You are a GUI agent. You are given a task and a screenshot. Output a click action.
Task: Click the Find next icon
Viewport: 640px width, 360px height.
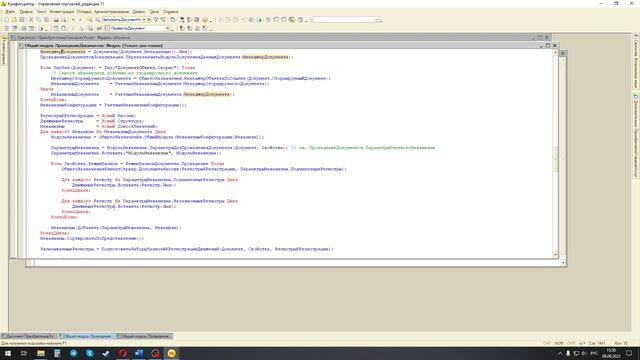tap(156, 20)
